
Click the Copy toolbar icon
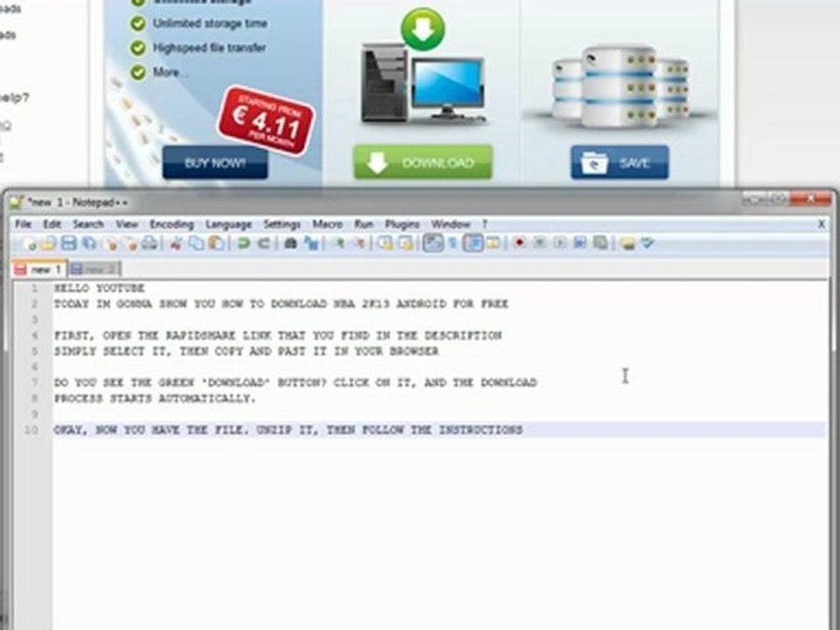click(x=197, y=244)
